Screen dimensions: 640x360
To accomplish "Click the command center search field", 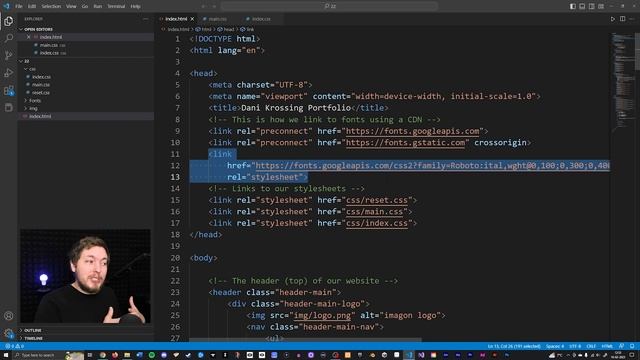I will coord(329,6).
